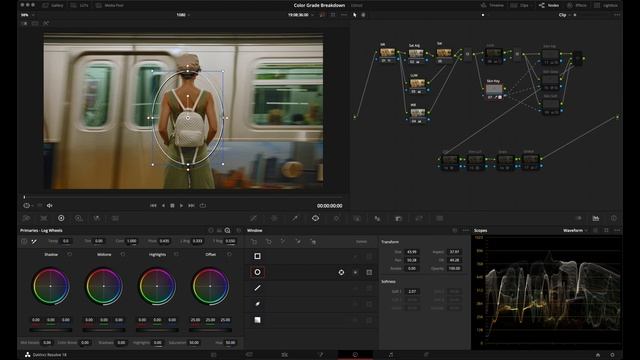Open the Effects panel
640x360 pixels.
[577, 5]
